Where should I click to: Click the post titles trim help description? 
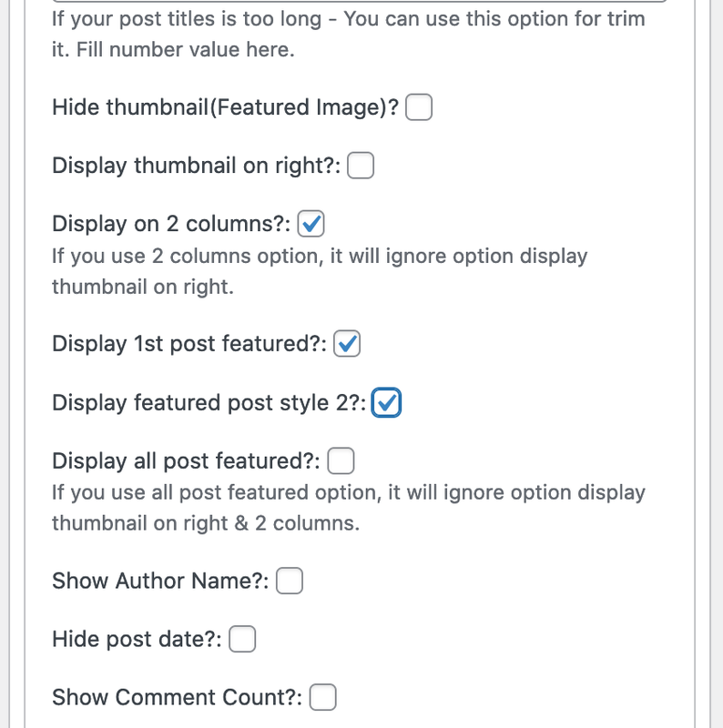349,35
